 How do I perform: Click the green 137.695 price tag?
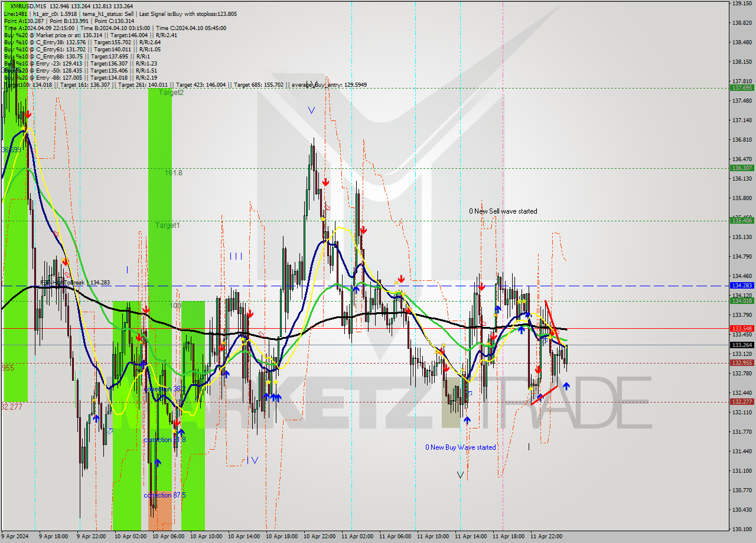pyautogui.click(x=742, y=87)
